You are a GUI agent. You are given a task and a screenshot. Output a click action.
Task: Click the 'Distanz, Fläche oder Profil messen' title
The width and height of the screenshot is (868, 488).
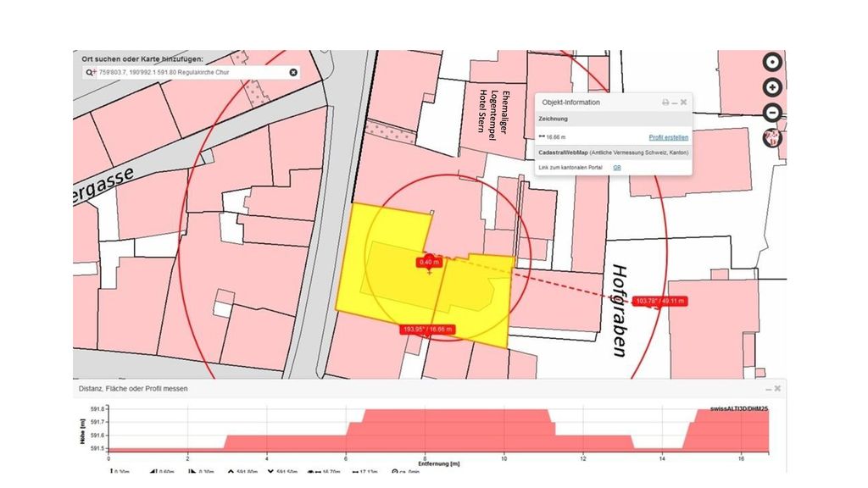click(133, 389)
